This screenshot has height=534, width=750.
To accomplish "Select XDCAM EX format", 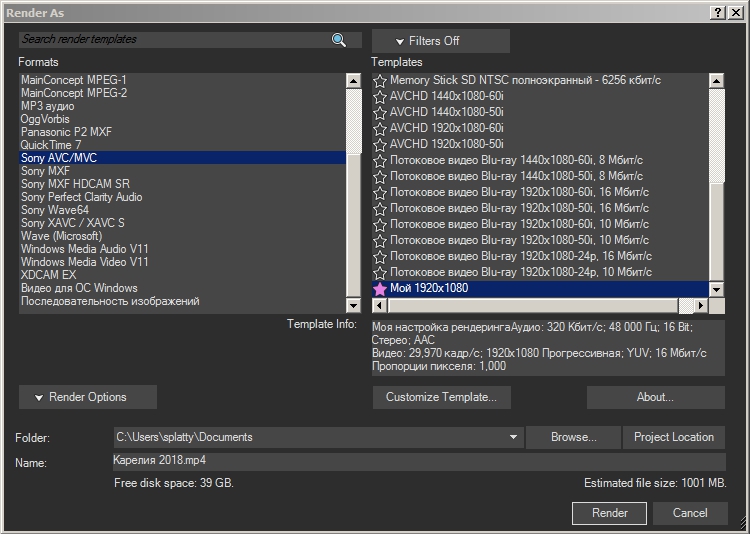I will pos(183,275).
